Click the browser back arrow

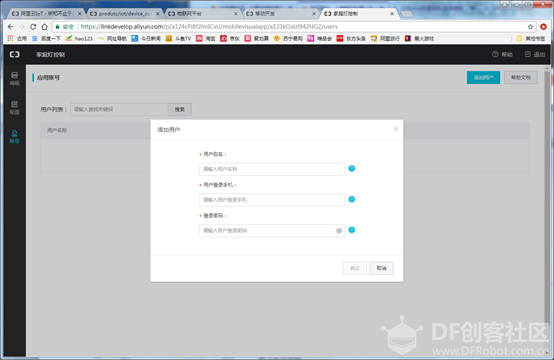click(x=11, y=26)
